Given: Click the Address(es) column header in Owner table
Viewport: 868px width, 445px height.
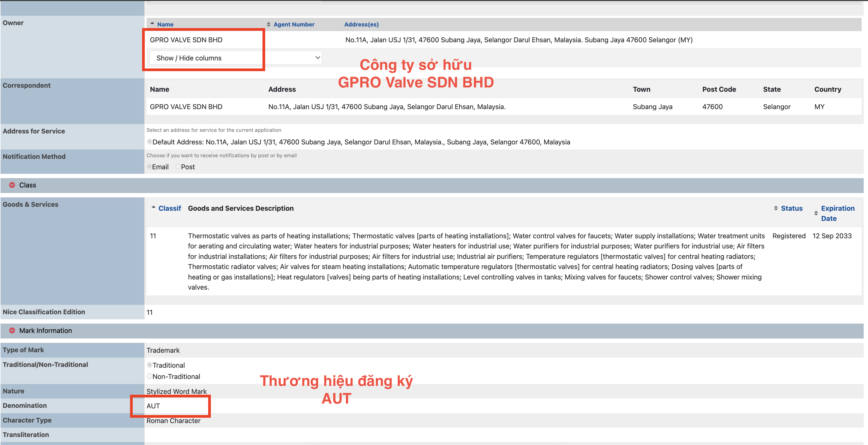Looking at the screenshot, I should point(361,24).
